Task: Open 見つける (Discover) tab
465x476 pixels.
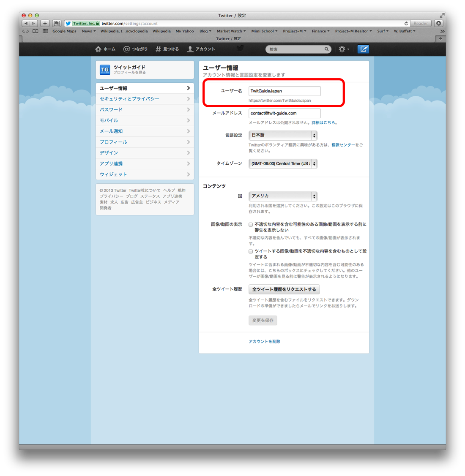Action: coord(167,49)
